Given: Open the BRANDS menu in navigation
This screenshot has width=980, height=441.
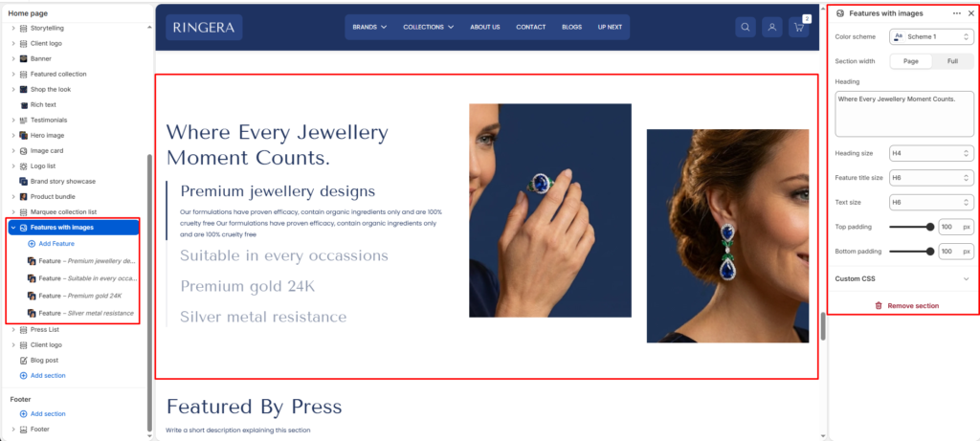Looking at the screenshot, I should [x=369, y=28].
